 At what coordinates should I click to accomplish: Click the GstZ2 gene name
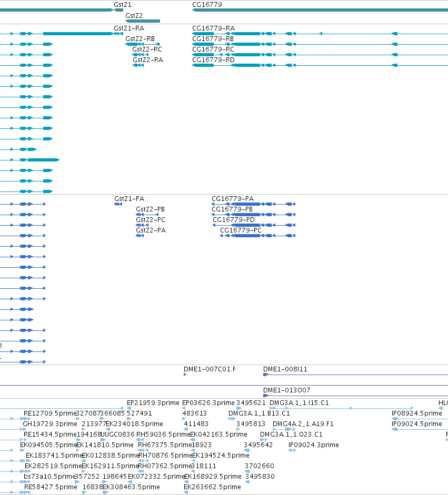(134, 15)
